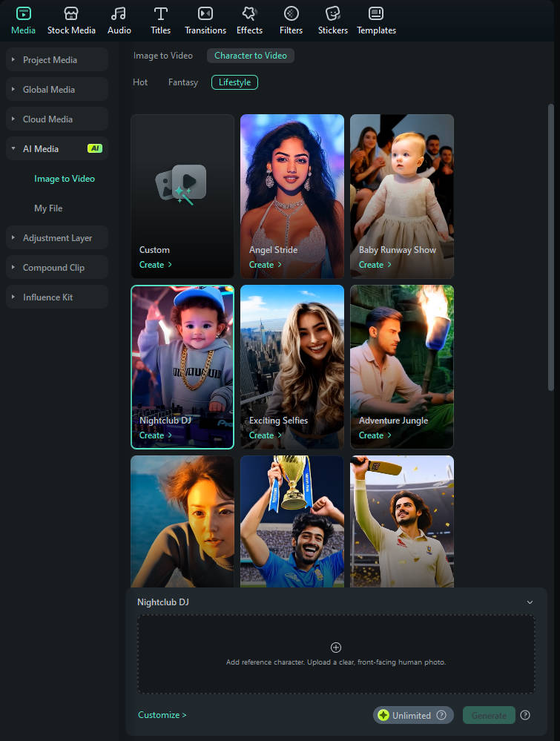Click Create on Exciting Selfies card
Viewport: 560px width, 741px height.
[x=265, y=435]
